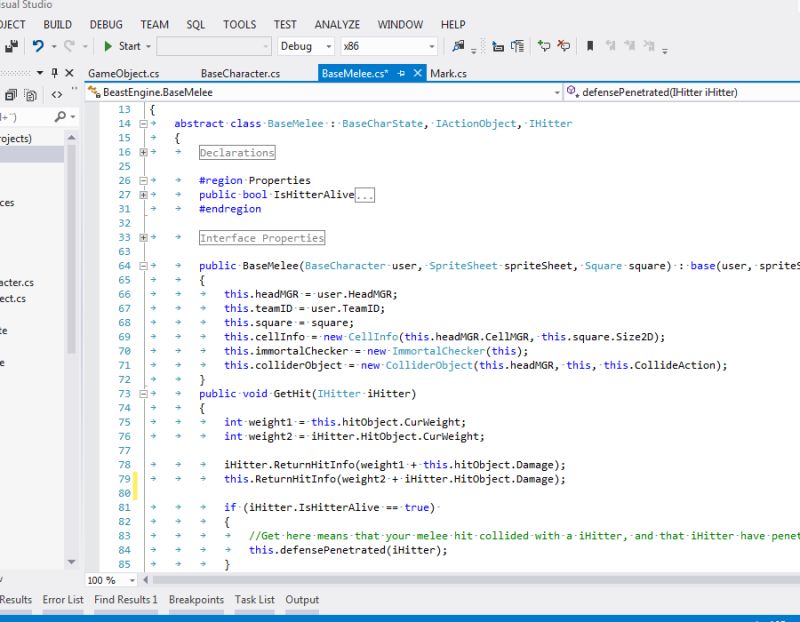The height and width of the screenshot is (622, 800).
Task: Click the Start debugging button
Action: (122, 46)
